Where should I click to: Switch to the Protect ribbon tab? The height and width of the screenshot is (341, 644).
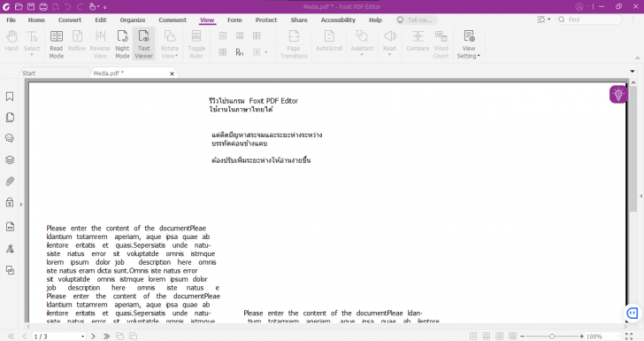pyautogui.click(x=266, y=19)
